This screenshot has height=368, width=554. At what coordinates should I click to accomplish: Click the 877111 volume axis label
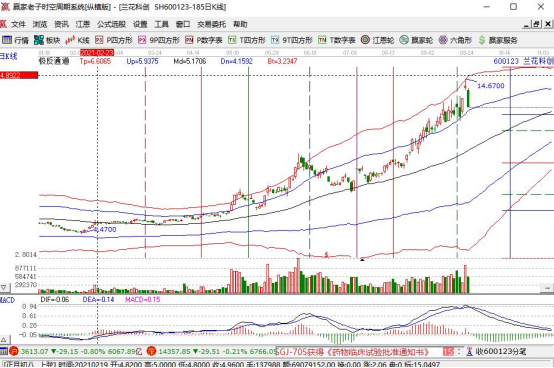(x=25, y=268)
